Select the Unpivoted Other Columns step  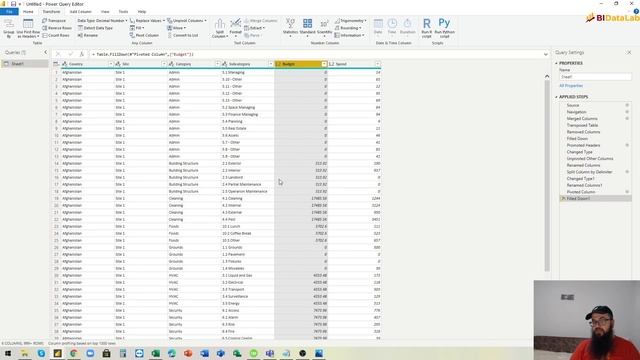coord(590,158)
